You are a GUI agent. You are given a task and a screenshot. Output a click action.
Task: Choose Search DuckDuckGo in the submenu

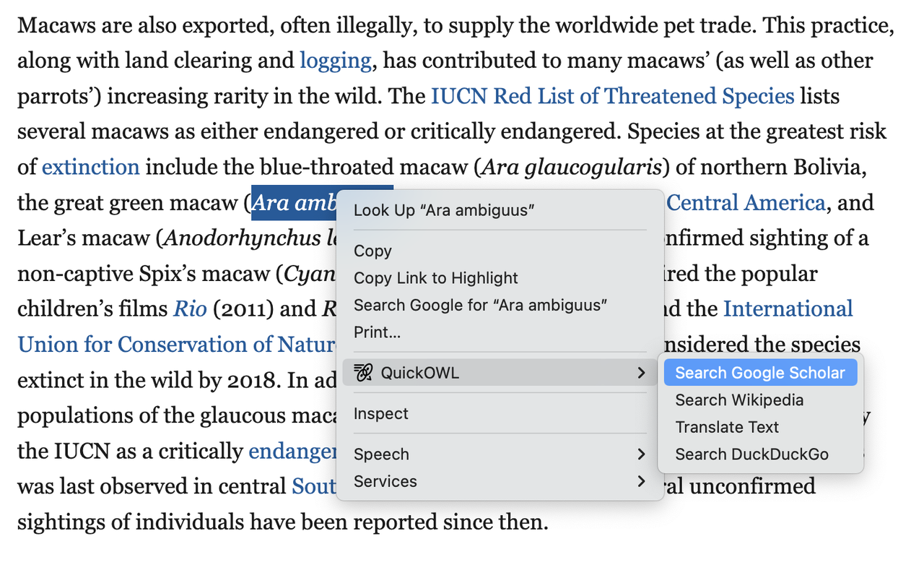[751, 454]
